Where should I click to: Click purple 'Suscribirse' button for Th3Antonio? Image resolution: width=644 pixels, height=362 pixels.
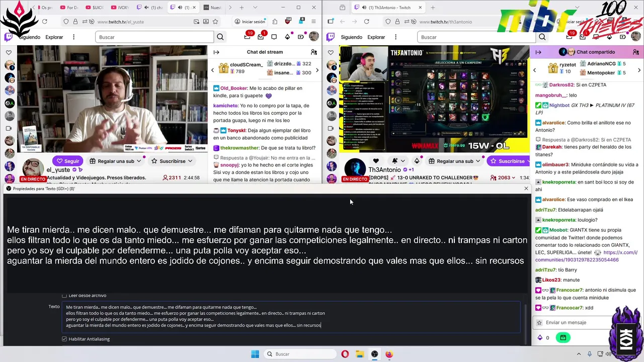tap(508, 161)
